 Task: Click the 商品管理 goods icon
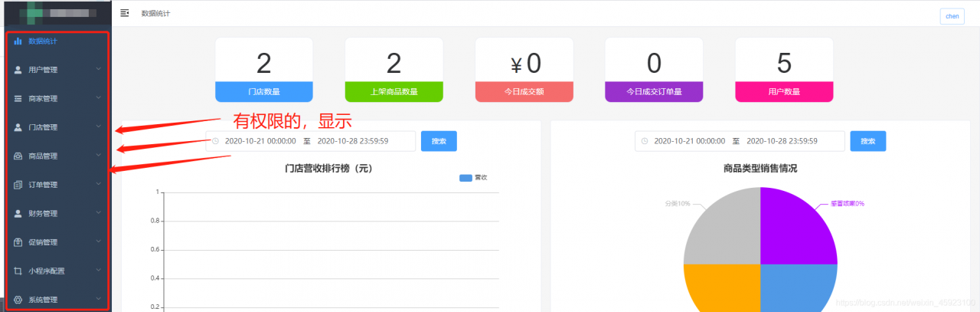(x=18, y=156)
